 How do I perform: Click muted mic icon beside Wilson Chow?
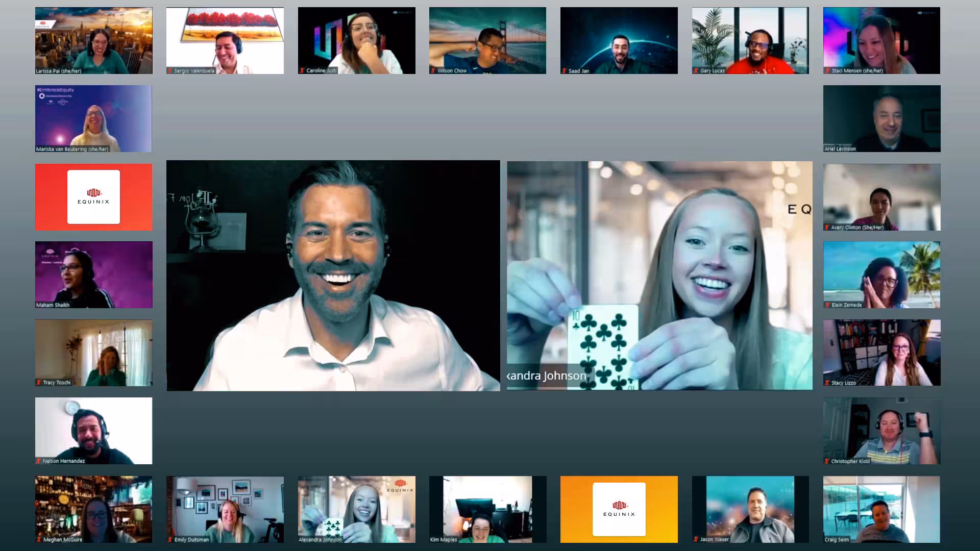tap(433, 71)
